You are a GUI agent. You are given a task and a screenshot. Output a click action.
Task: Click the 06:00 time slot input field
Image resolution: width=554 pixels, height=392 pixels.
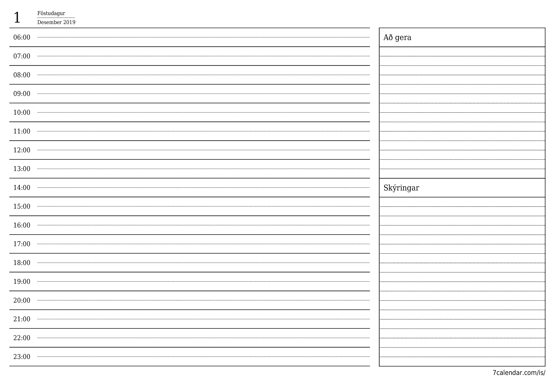pyautogui.click(x=205, y=38)
